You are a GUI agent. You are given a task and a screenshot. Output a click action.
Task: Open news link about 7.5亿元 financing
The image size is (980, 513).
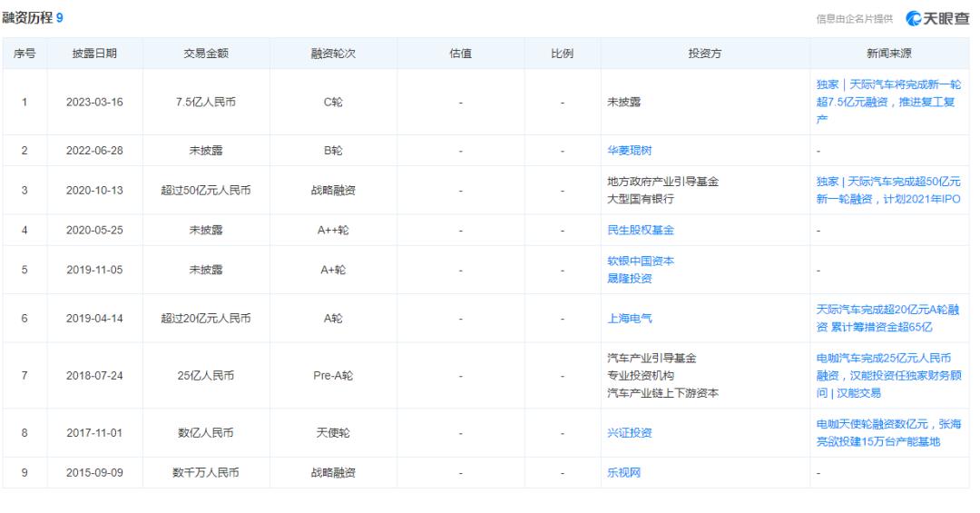(x=888, y=102)
